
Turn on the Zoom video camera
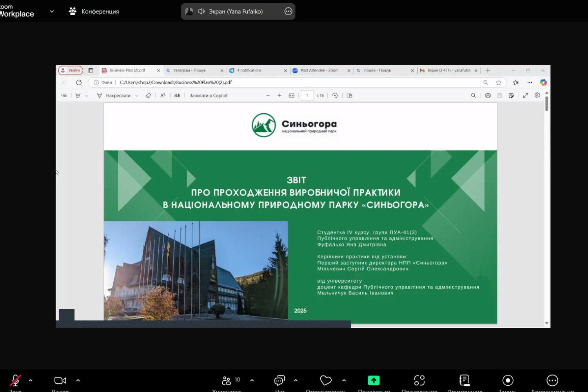click(x=60, y=381)
